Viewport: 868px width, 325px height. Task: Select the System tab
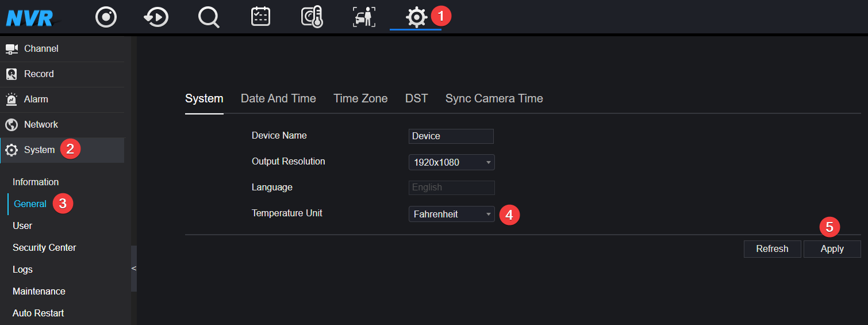204,98
